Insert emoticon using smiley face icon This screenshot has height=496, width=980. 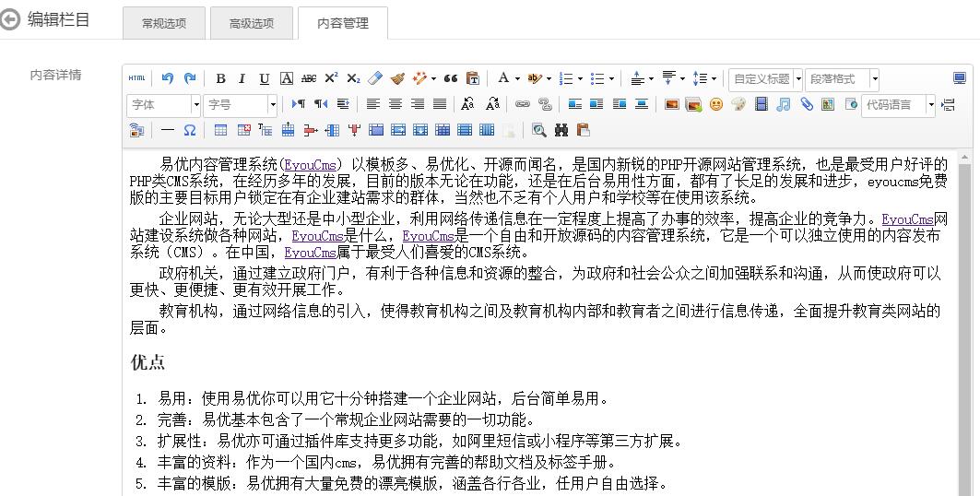[x=716, y=104]
